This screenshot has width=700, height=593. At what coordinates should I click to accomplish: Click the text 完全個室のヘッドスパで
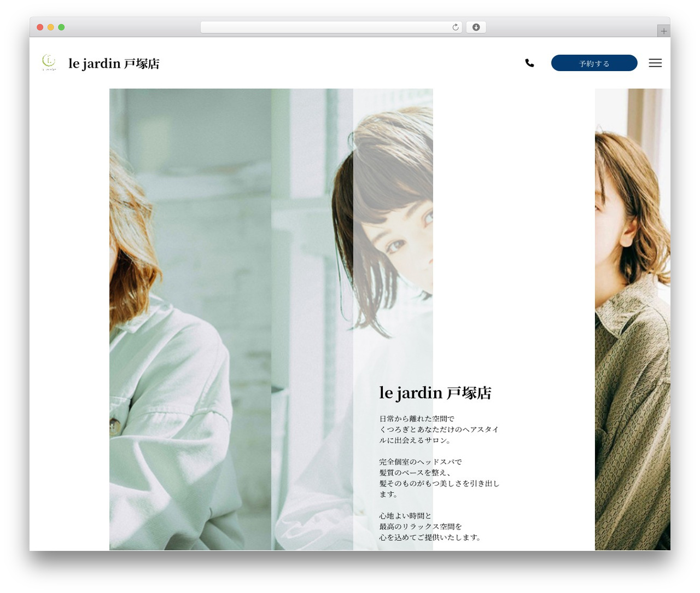coord(421,462)
